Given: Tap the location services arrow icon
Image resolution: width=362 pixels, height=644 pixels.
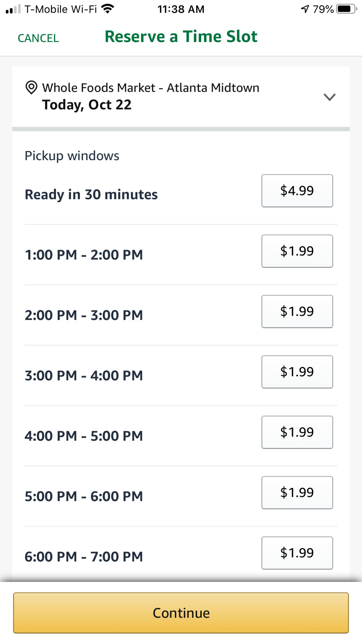Looking at the screenshot, I should click(x=305, y=9).
